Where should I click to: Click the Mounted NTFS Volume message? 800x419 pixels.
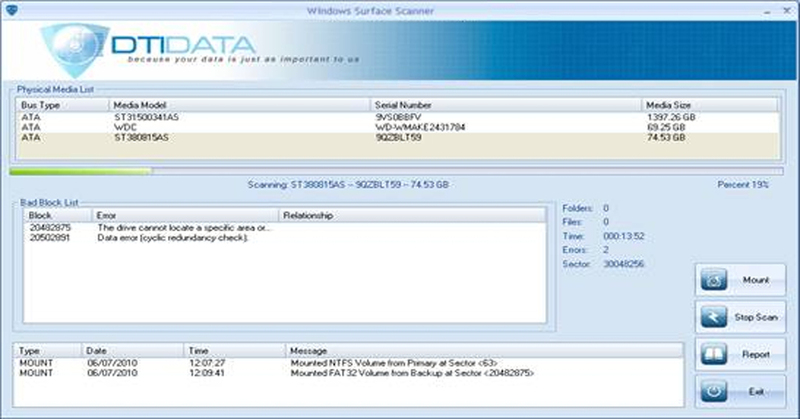[394, 363]
